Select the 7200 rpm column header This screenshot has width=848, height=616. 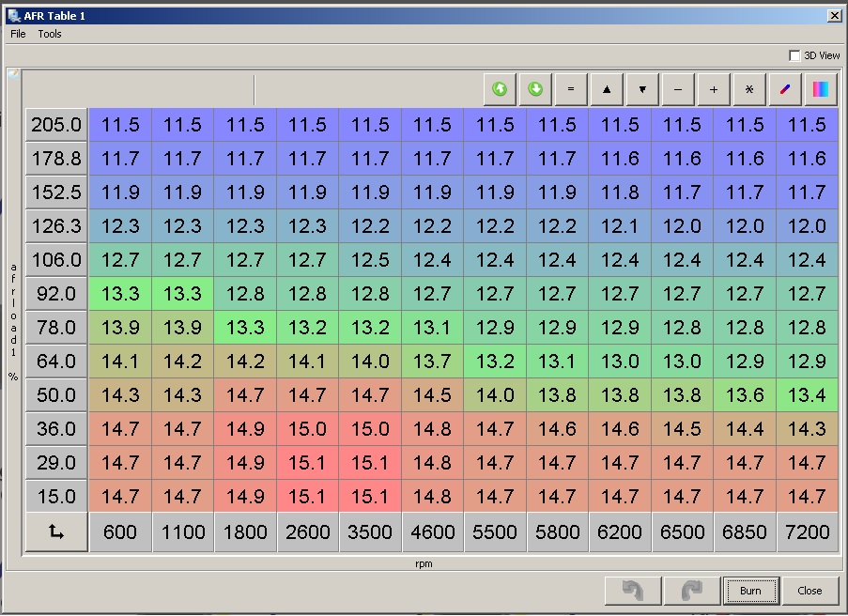click(x=807, y=531)
